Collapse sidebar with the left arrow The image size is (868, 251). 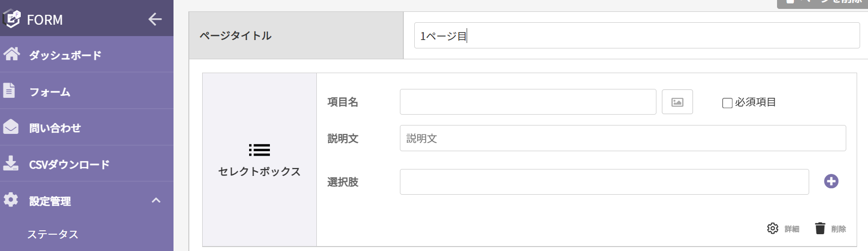coord(155,19)
